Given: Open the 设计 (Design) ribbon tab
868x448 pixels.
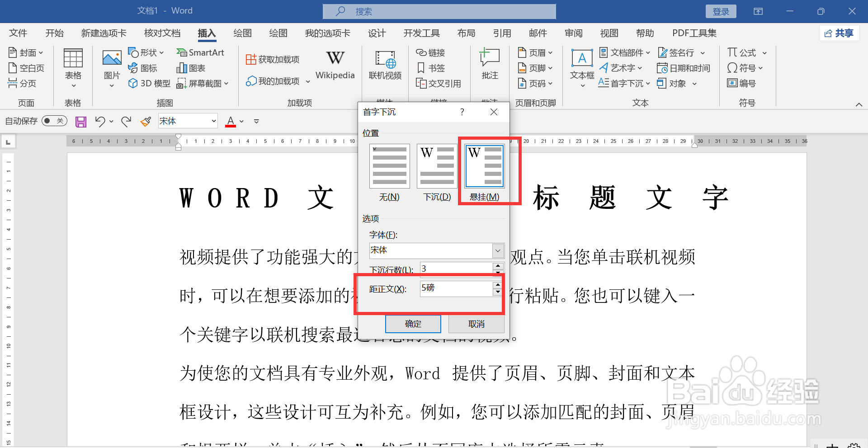Looking at the screenshot, I should [377, 33].
